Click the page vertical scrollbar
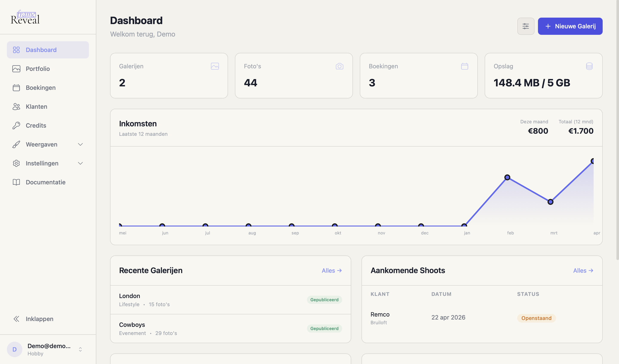Viewport: 619px width, 364px height. click(x=617, y=130)
